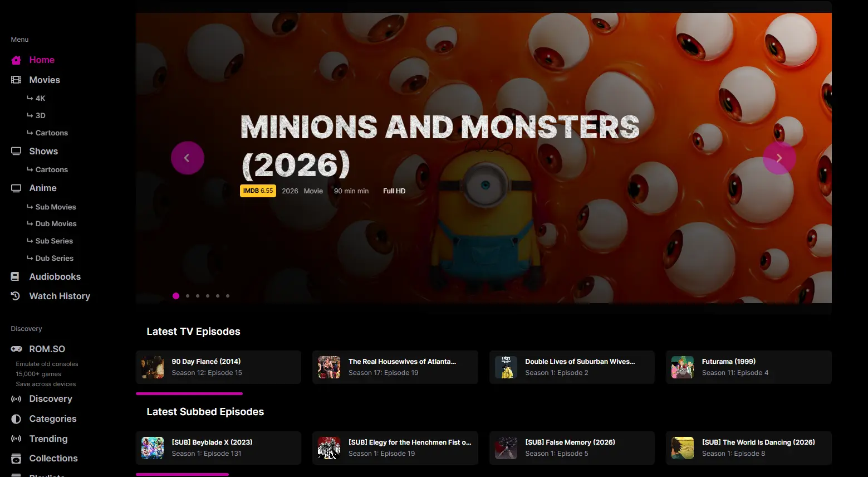Click the Home house icon
This screenshot has width=868, height=477.
pos(16,60)
